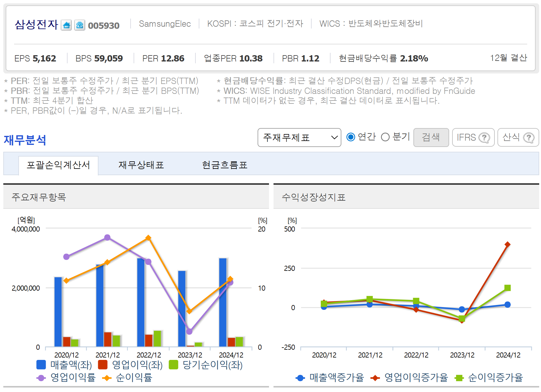Click the KOSPI : 코스피 전기·전자 text

255,24
